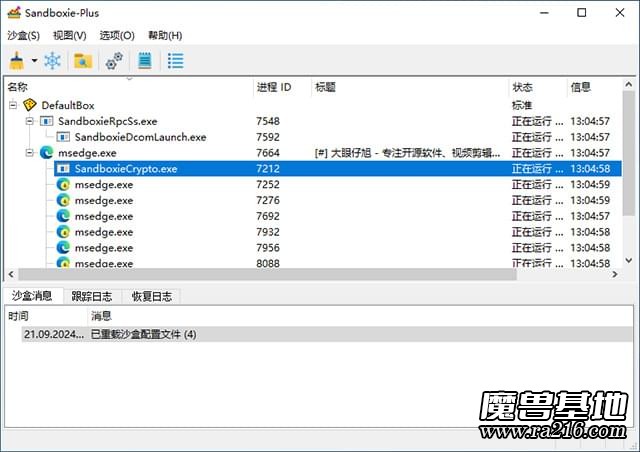The image size is (640, 452).
Task: Click the vertical scrollbar down arrow
Action: (x=629, y=261)
